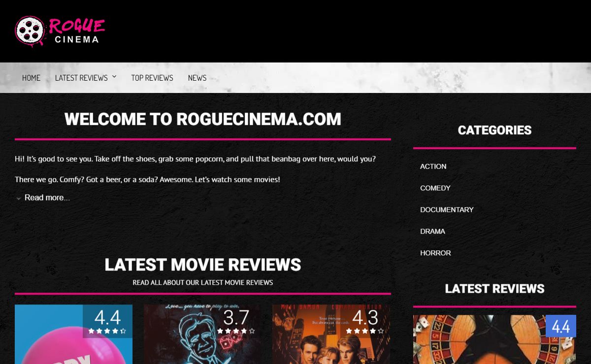591x364 pixels.
Task: Click the blue 4.4 rating badge in sidebar
Action: click(x=560, y=326)
